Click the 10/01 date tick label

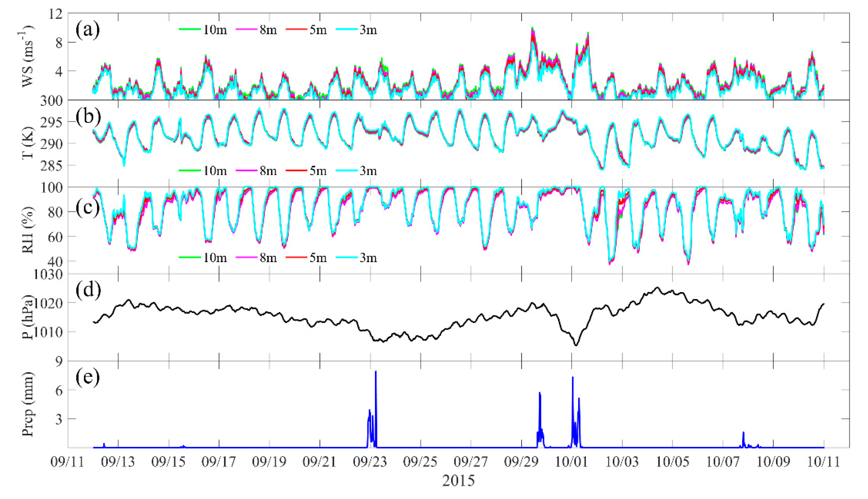click(572, 462)
